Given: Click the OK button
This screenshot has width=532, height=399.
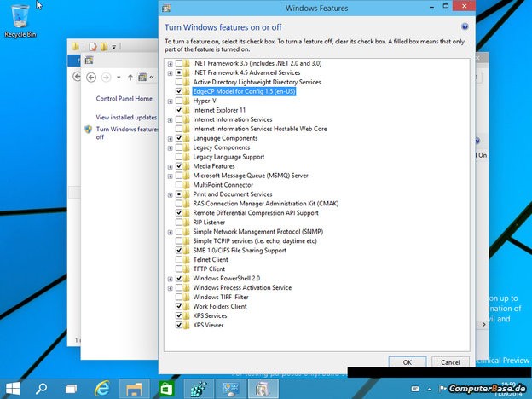Looking at the screenshot, I should (408, 362).
